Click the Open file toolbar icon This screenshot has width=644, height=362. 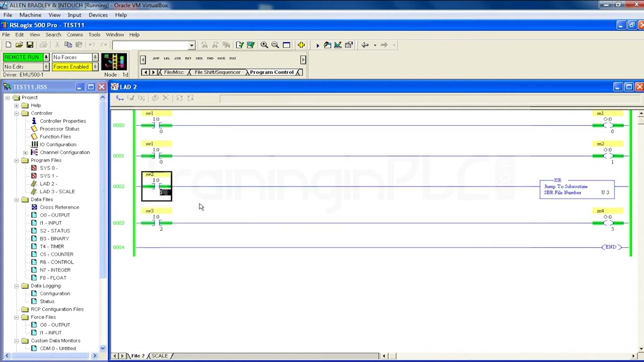point(19,45)
